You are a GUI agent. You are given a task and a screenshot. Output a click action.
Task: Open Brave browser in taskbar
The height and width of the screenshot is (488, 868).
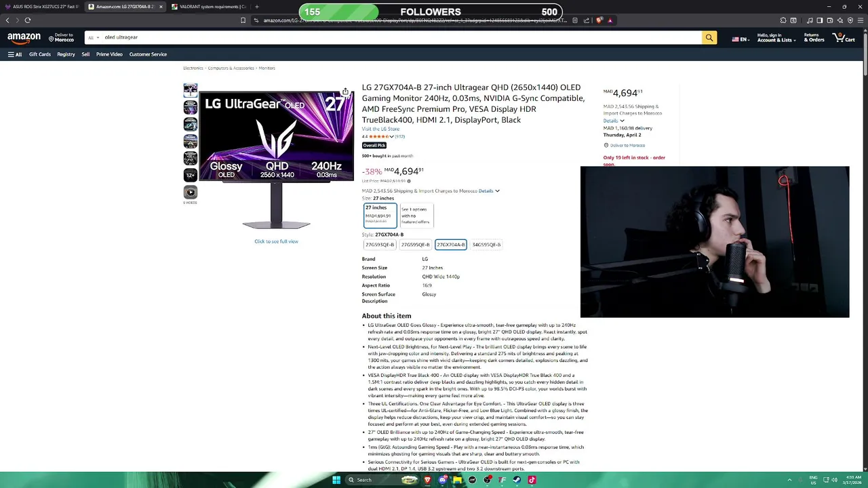427,480
